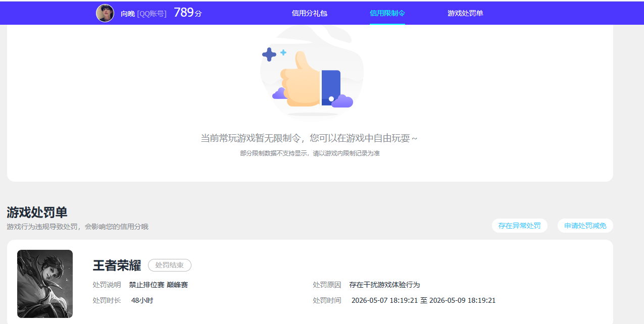Click the 游戏行为违规导致处罚 subtitle
Screen dimensions: 644x324
(77, 227)
